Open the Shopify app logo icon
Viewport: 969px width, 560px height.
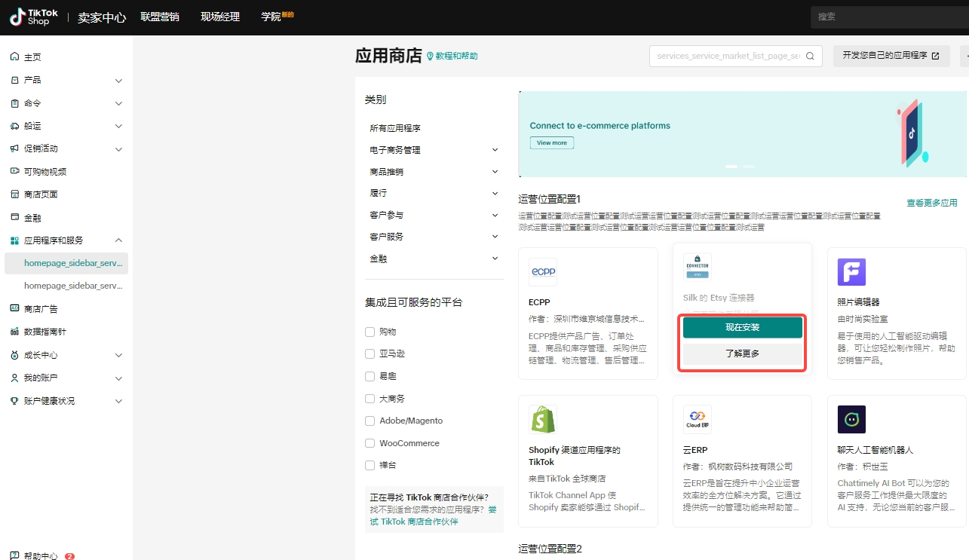(543, 420)
